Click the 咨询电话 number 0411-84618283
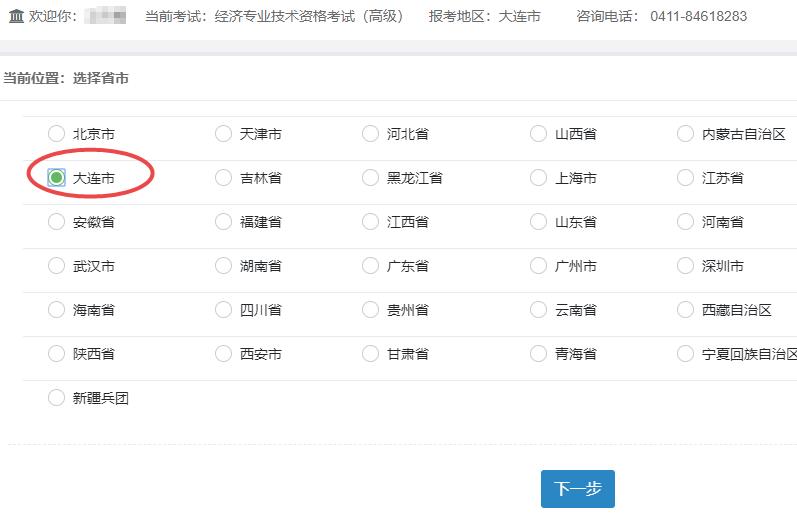This screenshot has height=514, width=797. [698, 16]
